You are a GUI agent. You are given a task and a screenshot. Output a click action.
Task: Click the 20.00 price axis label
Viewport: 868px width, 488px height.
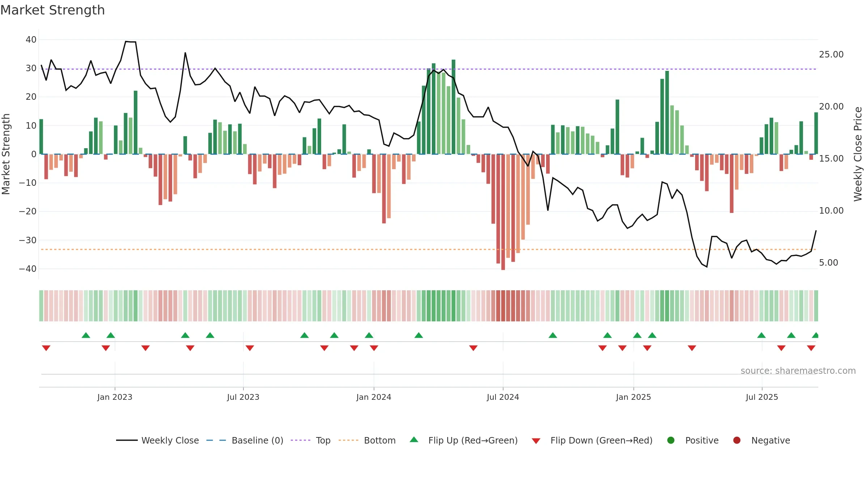coord(831,107)
